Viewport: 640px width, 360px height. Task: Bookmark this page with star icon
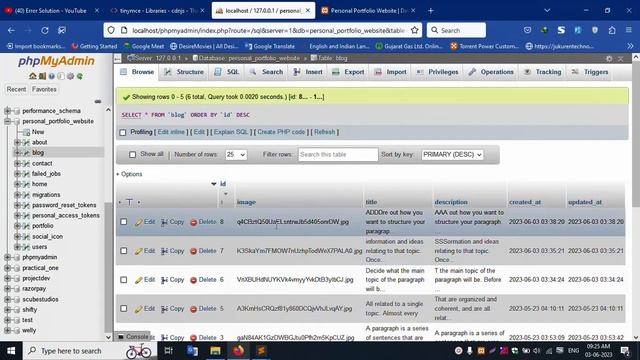415,30
